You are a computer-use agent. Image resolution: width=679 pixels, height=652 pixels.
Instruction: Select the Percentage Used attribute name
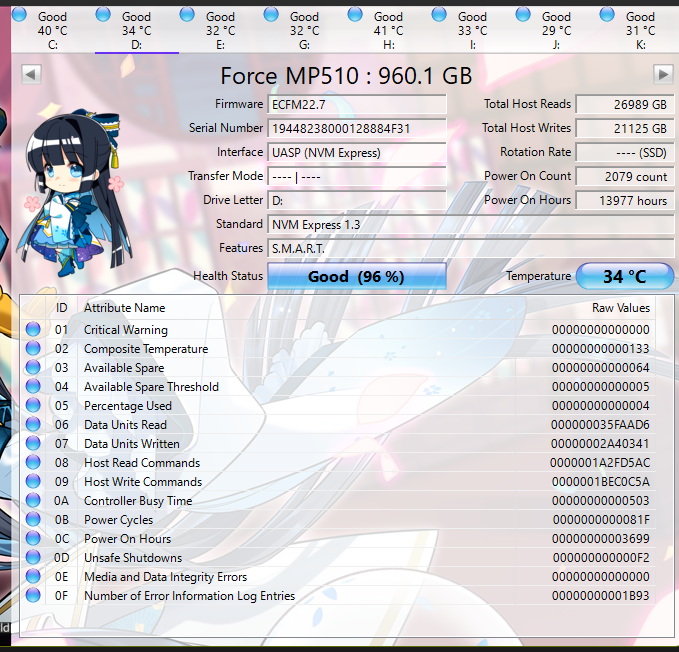128,406
